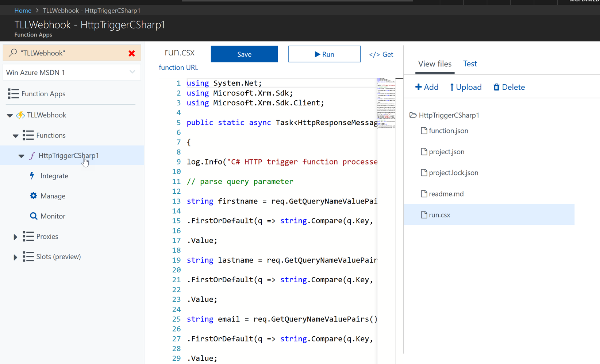Click the function f icon for HttpTriggerCSharp1

click(32, 156)
